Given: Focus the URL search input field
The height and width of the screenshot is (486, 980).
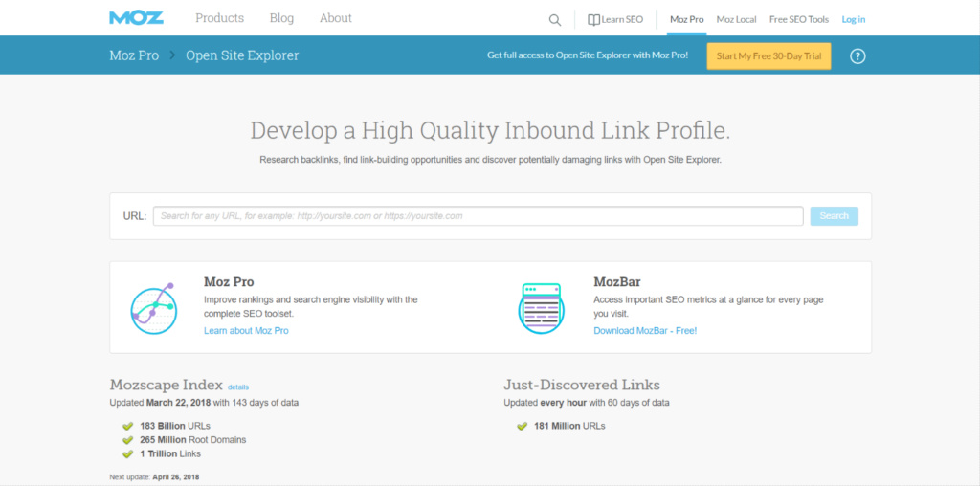Looking at the screenshot, I should pyautogui.click(x=479, y=216).
